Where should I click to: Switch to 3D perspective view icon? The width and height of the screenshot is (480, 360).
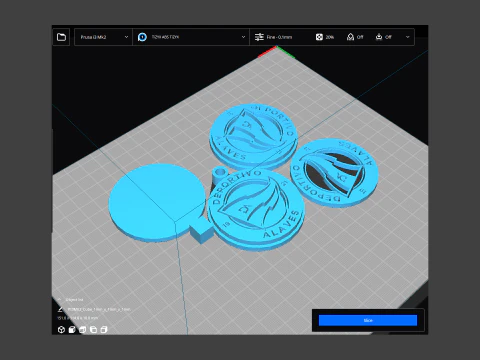coord(61,330)
